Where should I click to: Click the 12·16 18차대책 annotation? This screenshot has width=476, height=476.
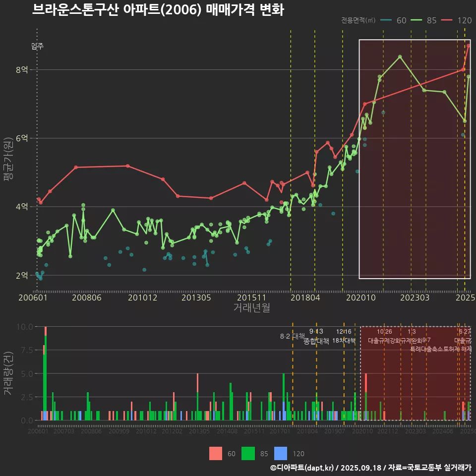click(344, 336)
